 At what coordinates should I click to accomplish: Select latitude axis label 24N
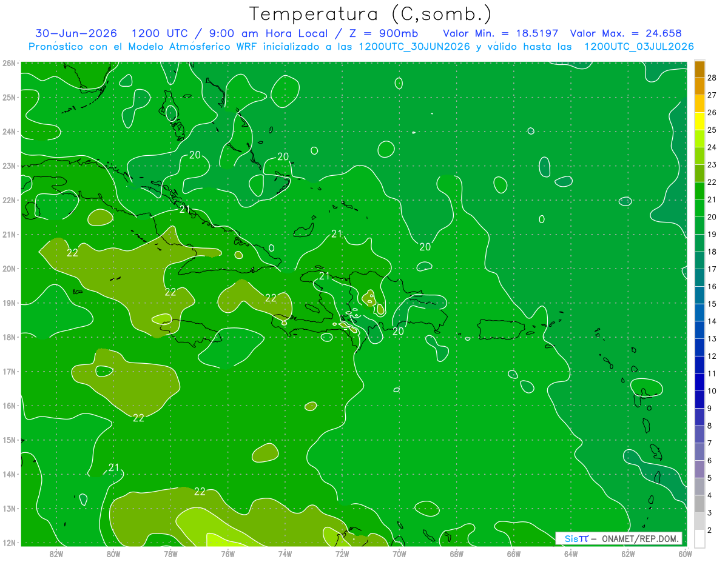pyautogui.click(x=8, y=132)
